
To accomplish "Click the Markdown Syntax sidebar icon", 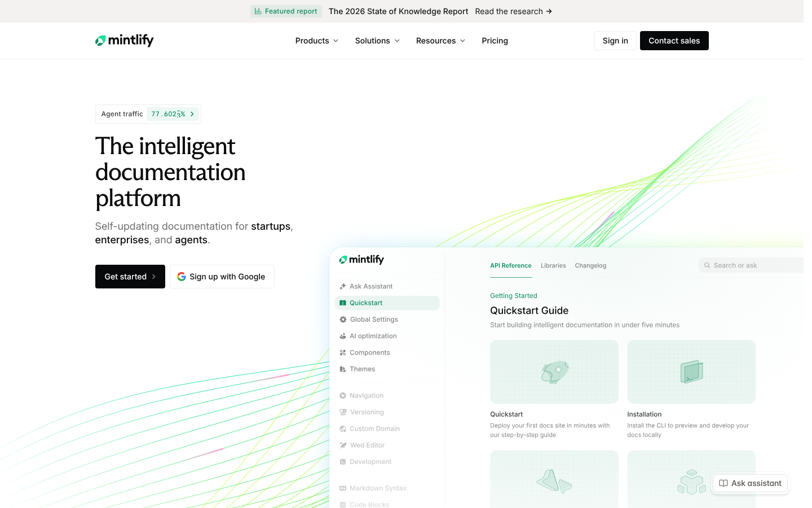I will coord(342,488).
